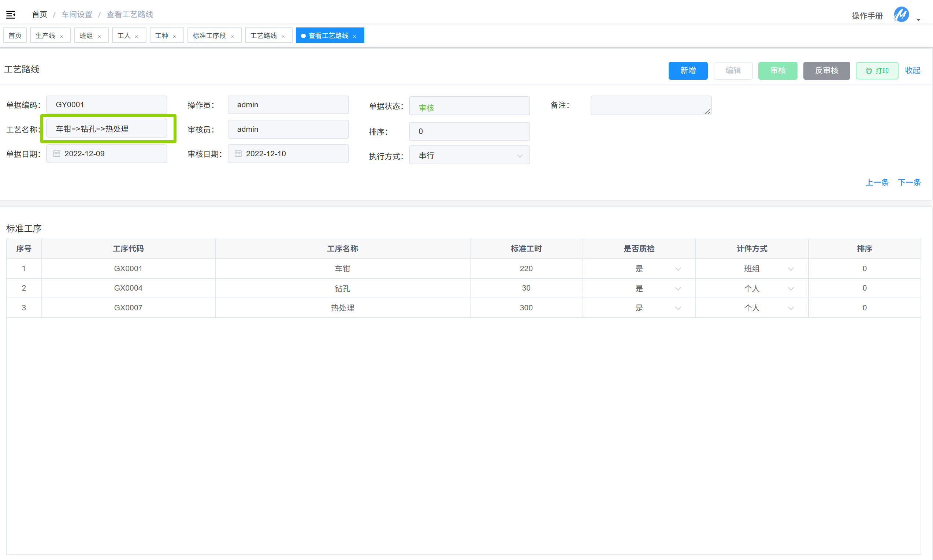The height and width of the screenshot is (560, 933).
Task: Click calendar icon in 单据日期 field
Action: pyautogui.click(x=57, y=154)
